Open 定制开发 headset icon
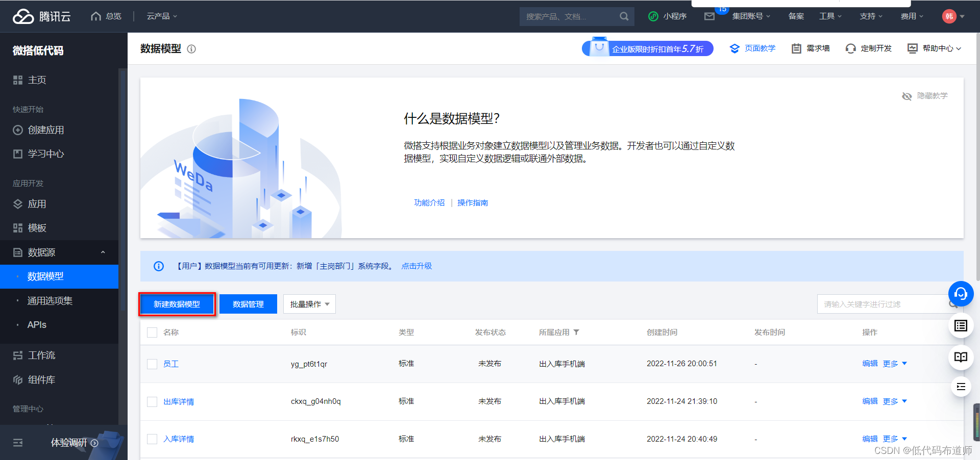Screen dimensions: 980x460 click(850, 48)
